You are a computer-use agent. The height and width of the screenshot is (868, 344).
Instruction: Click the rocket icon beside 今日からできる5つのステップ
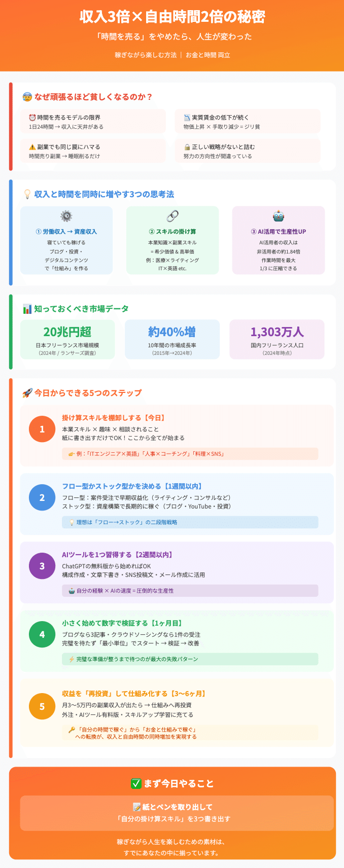point(27,393)
